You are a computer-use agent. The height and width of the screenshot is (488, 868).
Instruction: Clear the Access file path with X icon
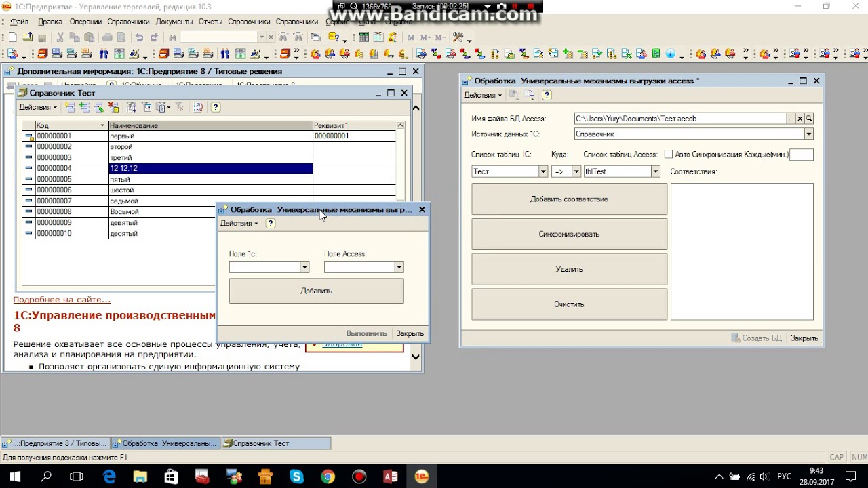click(x=800, y=119)
